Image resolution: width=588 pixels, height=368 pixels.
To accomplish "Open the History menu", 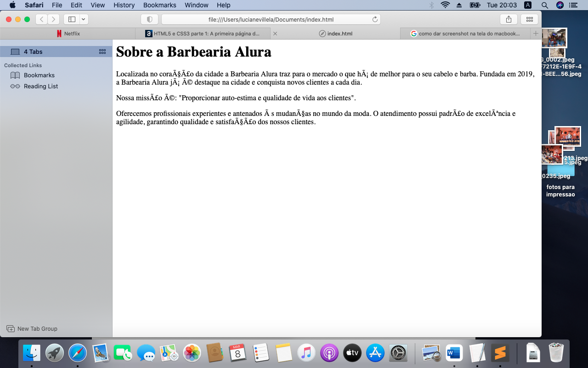I will (x=124, y=5).
